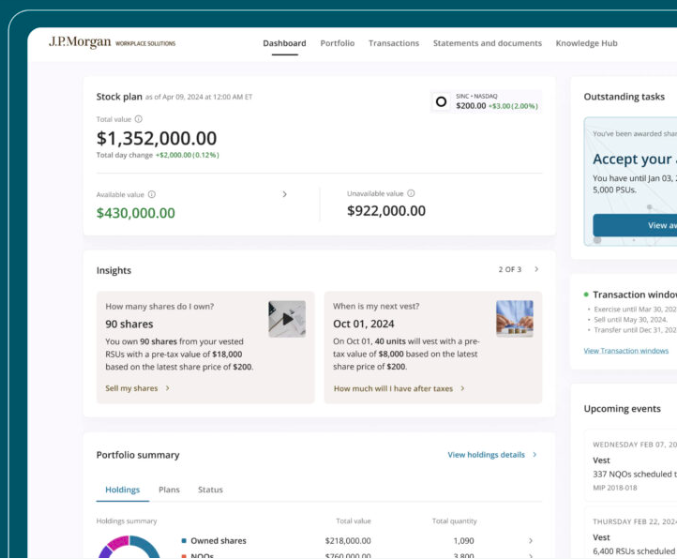This screenshot has height=559, width=677.
Task: Click '337 NQOs scheduled' vest event
Action: (635, 474)
